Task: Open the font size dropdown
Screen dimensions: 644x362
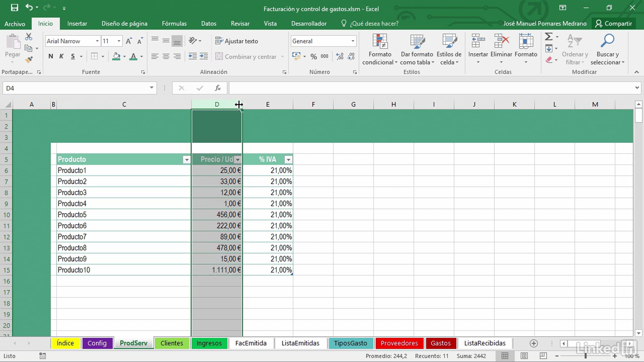Action: pos(119,41)
